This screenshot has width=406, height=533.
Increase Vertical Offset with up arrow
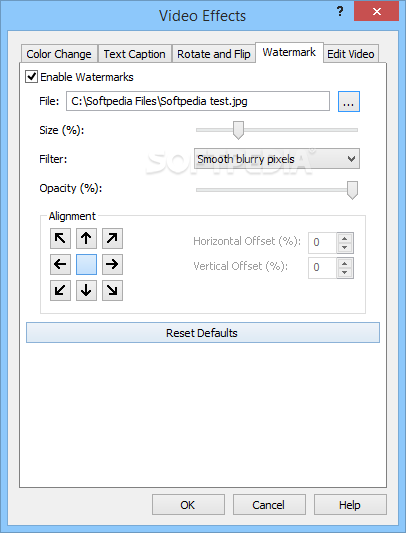click(x=345, y=263)
